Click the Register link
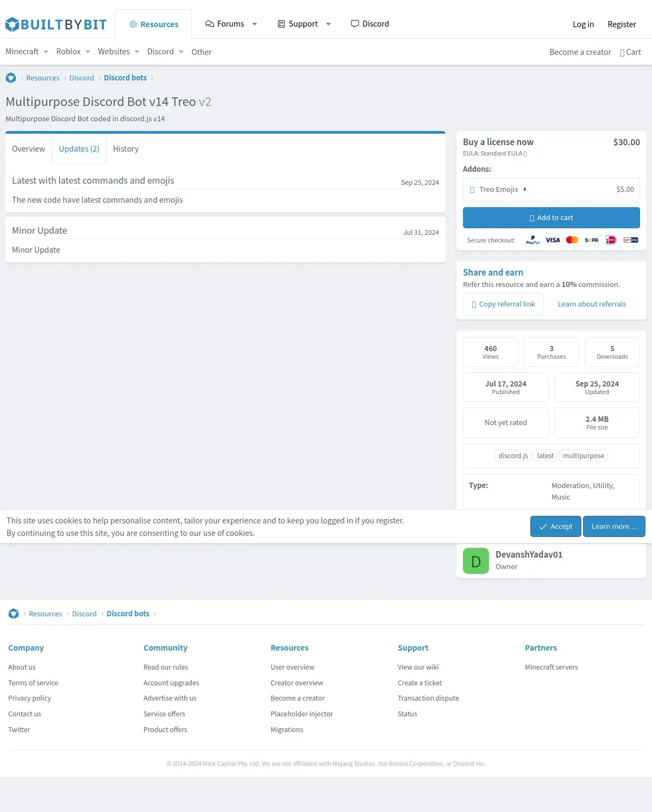652x812 pixels. pyautogui.click(x=622, y=24)
